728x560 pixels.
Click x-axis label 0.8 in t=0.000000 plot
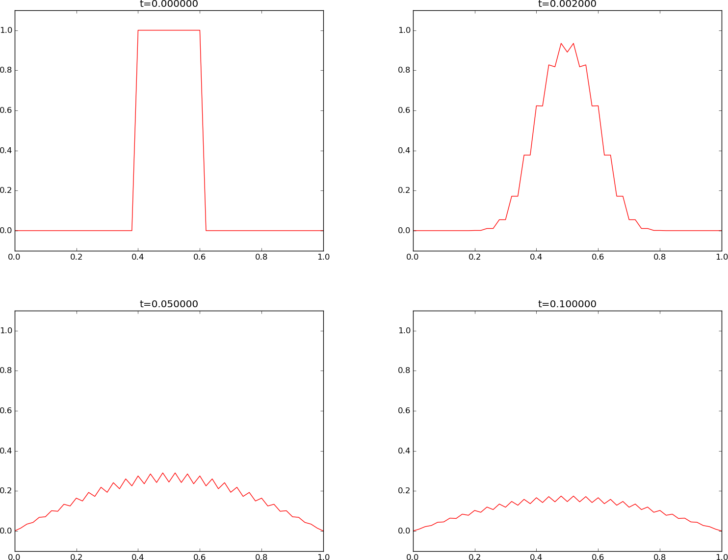click(x=261, y=256)
